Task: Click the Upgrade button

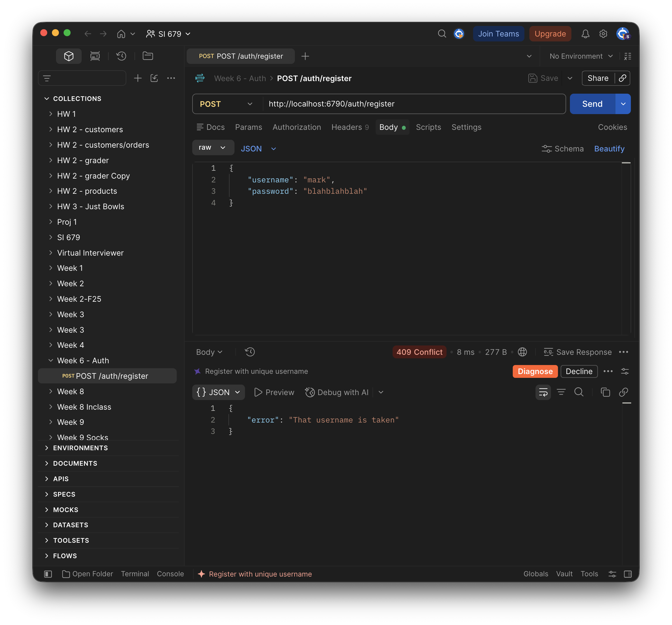Action: pyautogui.click(x=550, y=34)
